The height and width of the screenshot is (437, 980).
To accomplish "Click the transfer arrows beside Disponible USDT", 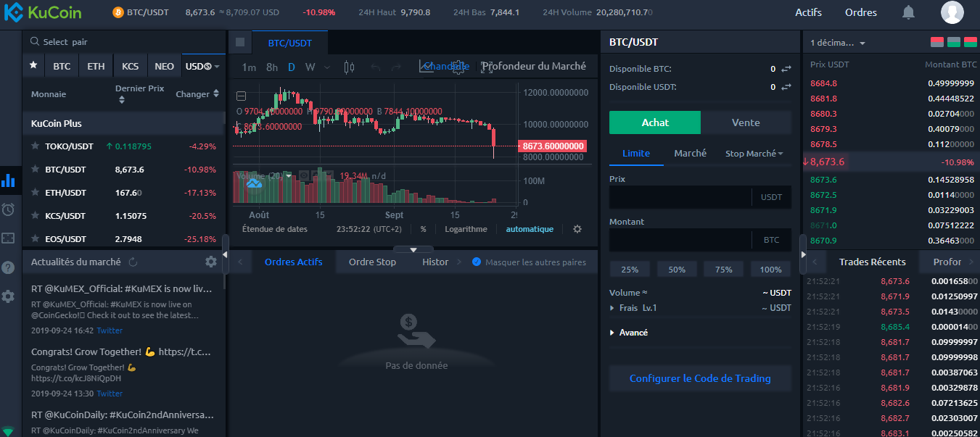I will 786,87.
